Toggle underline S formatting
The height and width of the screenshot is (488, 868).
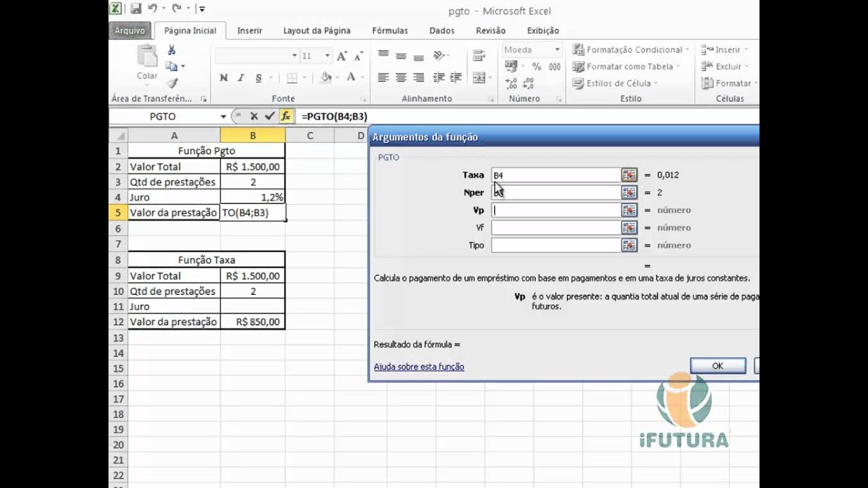pyautogui.click(x=258, y=78)
